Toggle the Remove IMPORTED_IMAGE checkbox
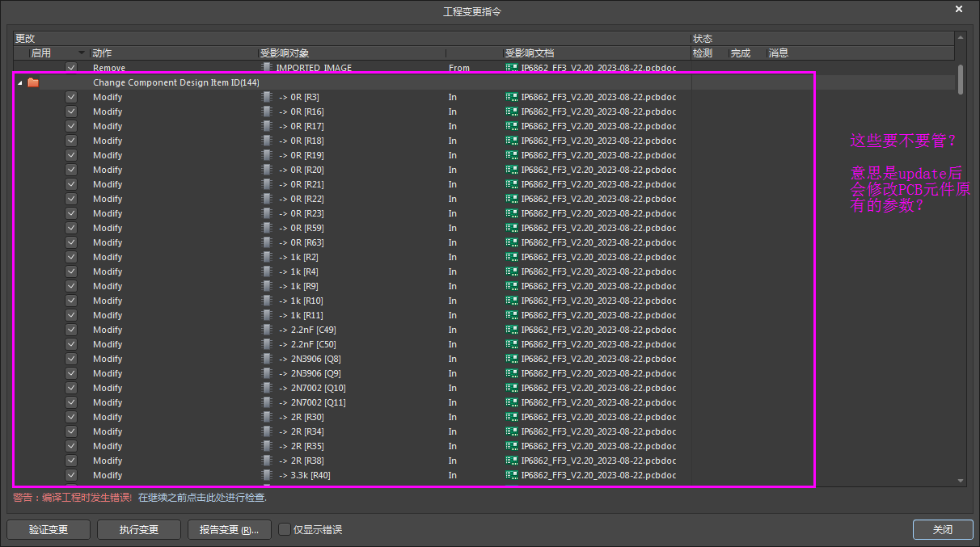The image size is (980, 547). 71,68
